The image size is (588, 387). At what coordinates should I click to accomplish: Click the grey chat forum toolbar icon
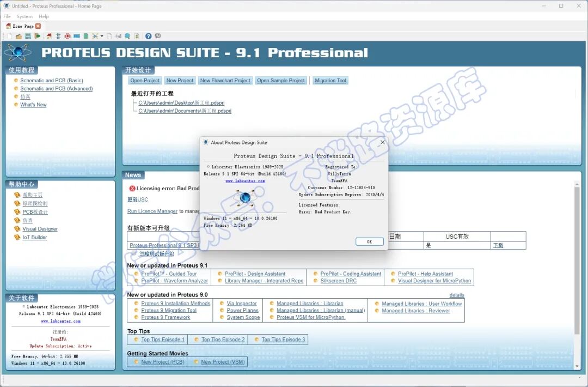click(x=158, y=35)
